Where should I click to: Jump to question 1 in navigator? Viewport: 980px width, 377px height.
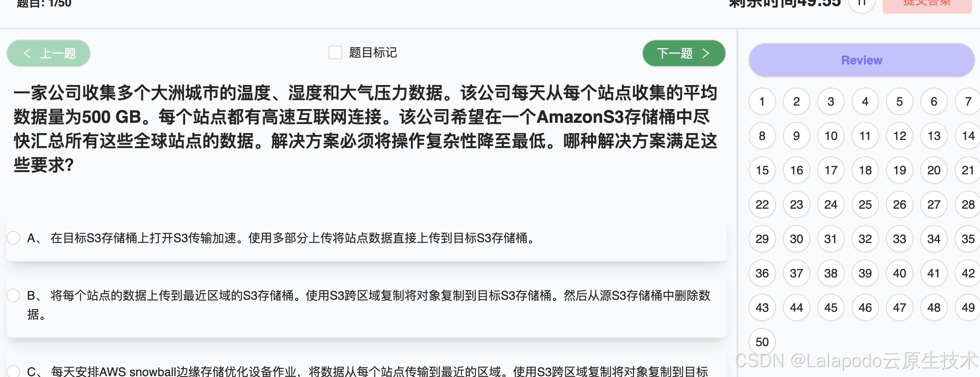[762, 101]
